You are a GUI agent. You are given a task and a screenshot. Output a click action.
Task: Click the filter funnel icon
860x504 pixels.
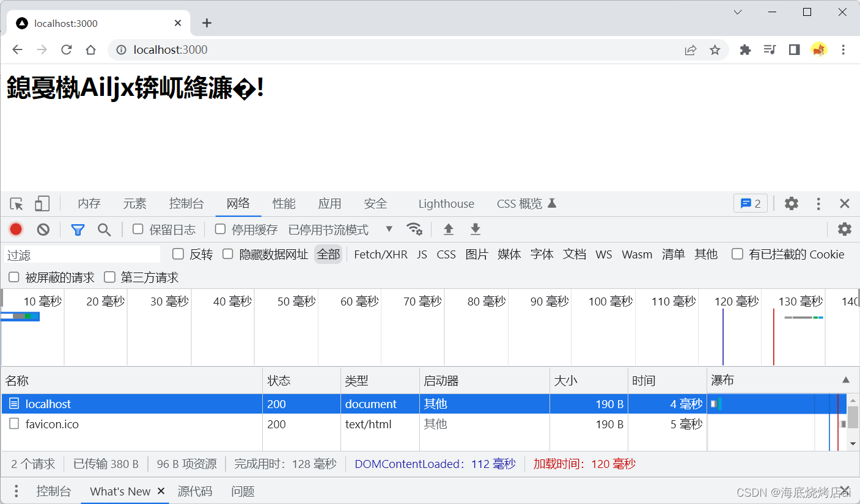point(78,230)
